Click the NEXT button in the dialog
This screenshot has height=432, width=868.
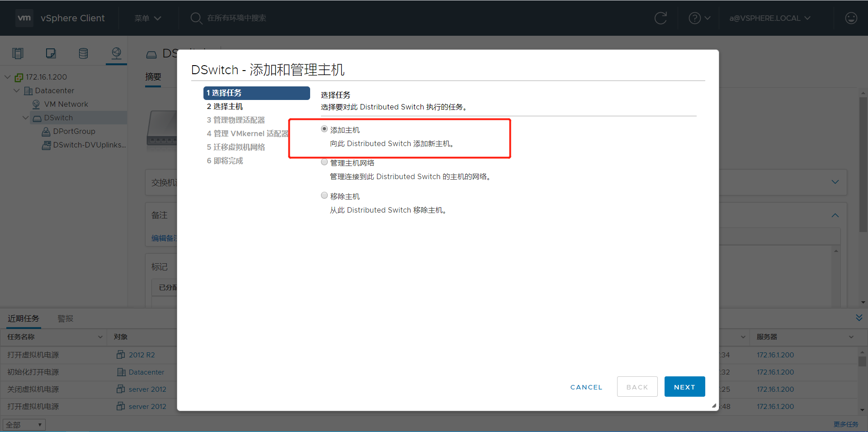tap(684, 387)
